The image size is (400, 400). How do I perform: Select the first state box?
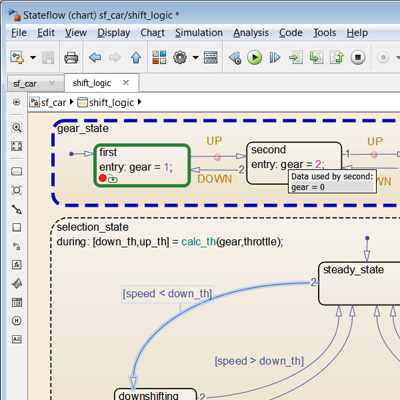142,165
